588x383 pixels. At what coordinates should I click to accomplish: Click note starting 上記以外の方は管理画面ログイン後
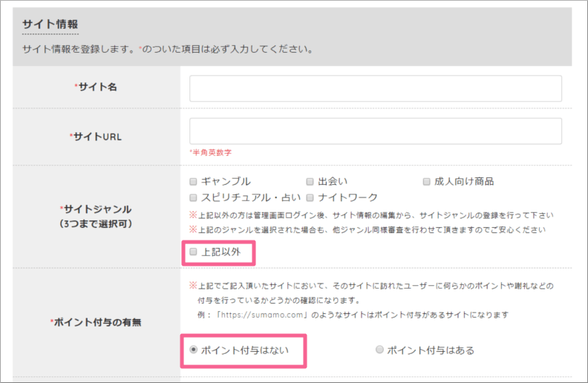[371, 215]
